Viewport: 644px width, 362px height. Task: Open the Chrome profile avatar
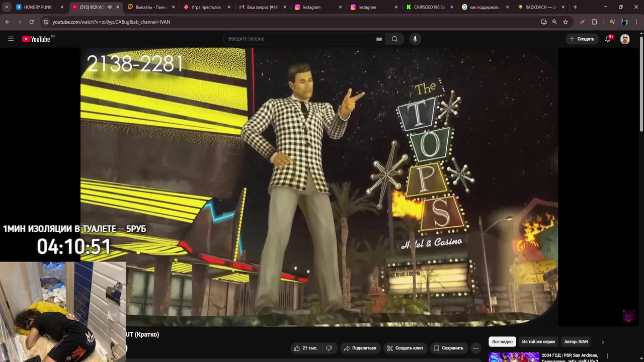point(624,22)
